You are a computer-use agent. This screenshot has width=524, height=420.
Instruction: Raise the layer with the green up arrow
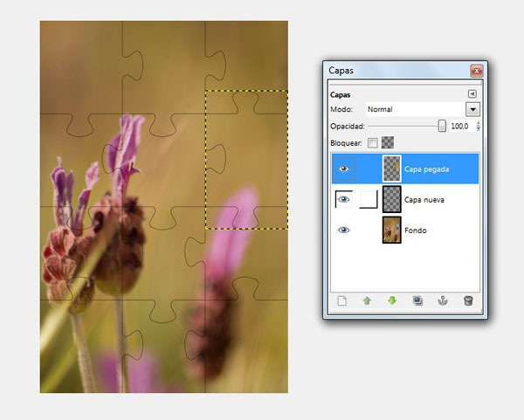[x=367, y=301]
